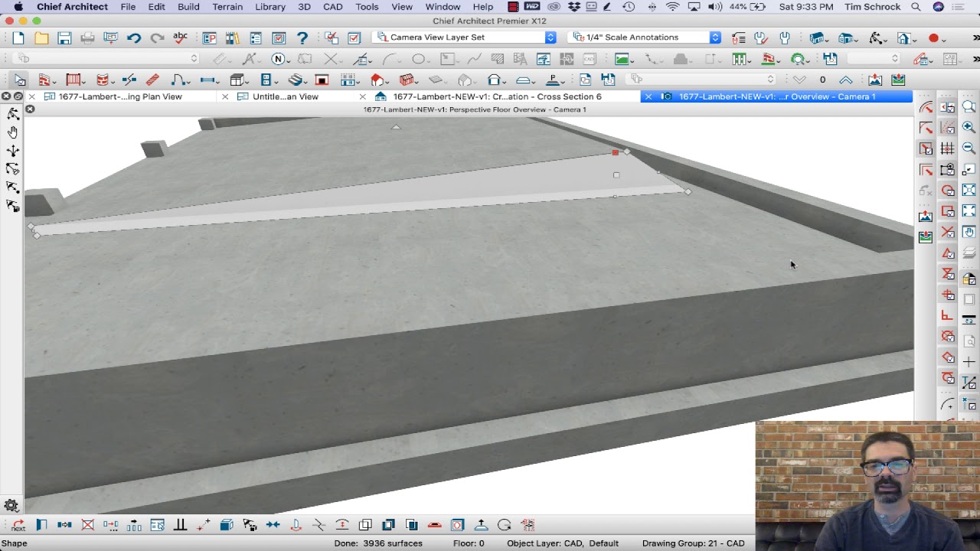Open the blue question mark Help
980x551 pixels.
point(302,38)
